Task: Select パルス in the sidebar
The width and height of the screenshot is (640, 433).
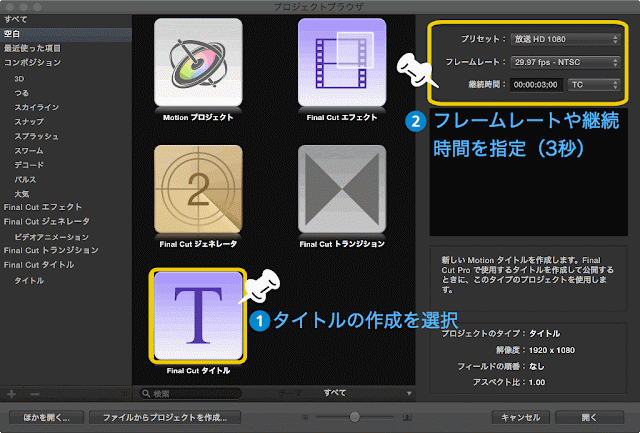Action: click(x=25, y=179)
